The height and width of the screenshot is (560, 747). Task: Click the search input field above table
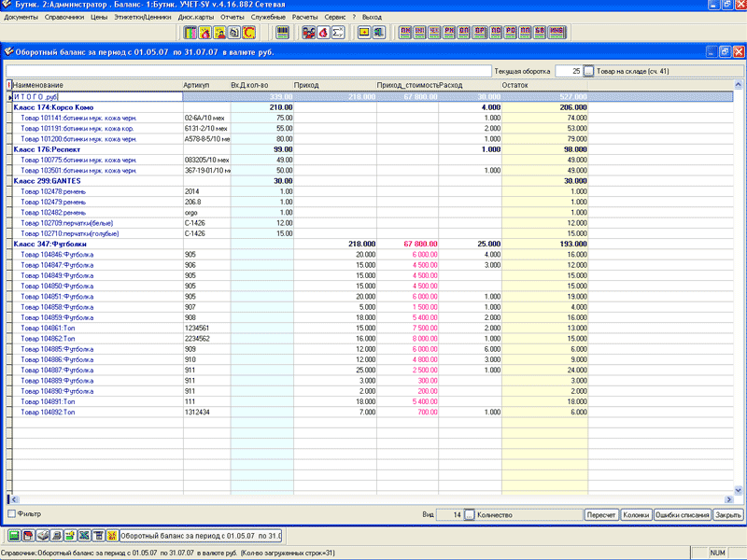[247, 71]
